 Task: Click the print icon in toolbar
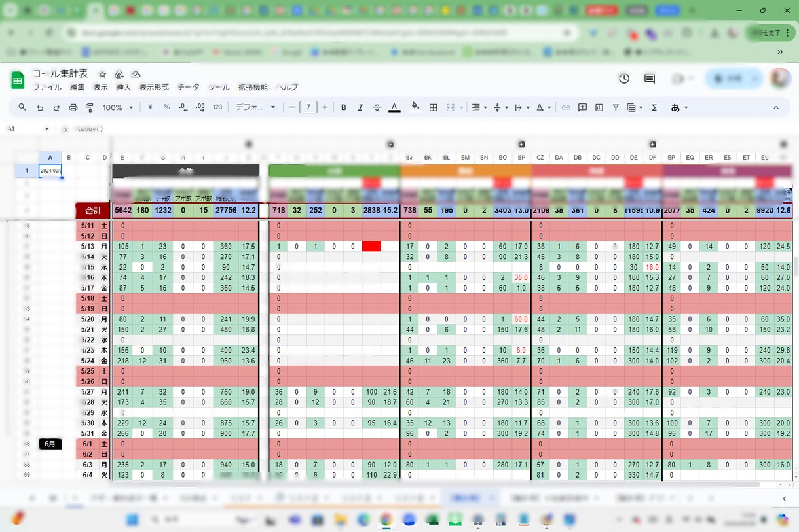[x=73, y=107]
